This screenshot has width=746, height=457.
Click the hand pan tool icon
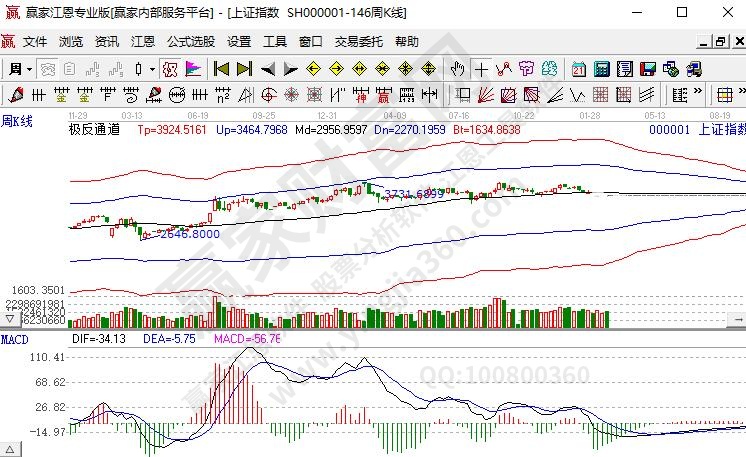[x=458, y=69]
